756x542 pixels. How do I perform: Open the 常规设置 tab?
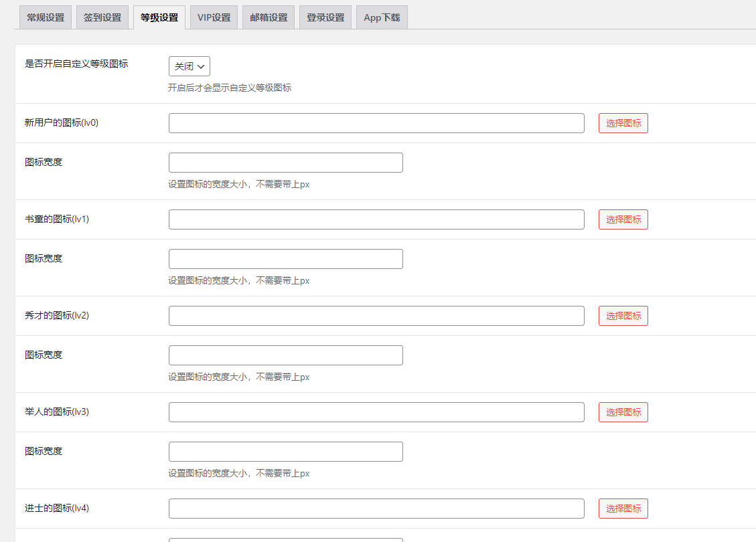click(46, 17)
